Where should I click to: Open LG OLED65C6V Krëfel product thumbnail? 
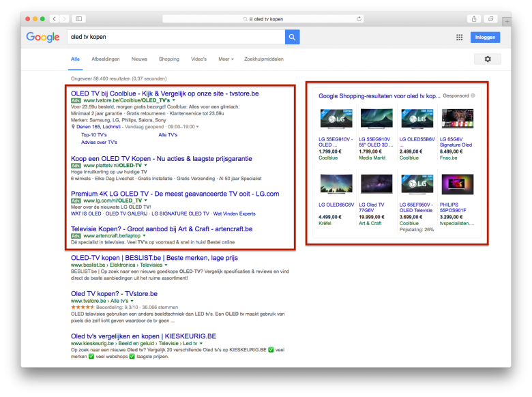tap(336, 183)
